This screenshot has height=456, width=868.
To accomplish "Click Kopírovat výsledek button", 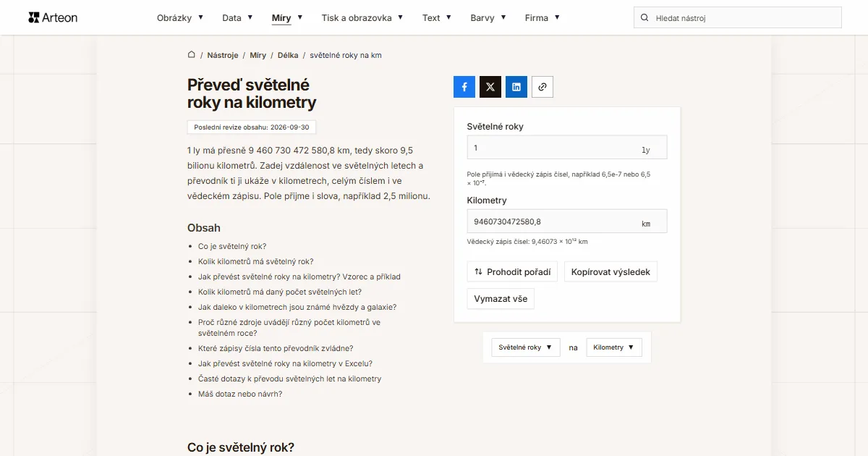I will (610, 272).
